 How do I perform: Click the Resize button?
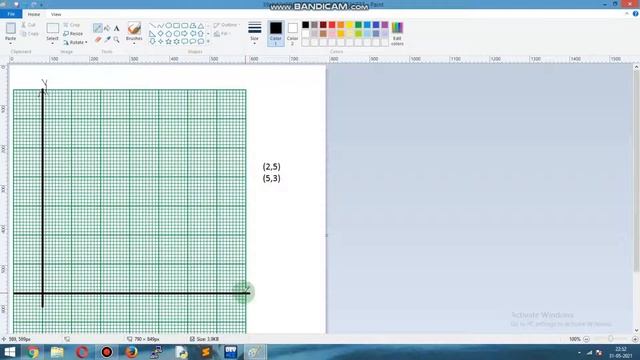pyautogui.click(x=73, y=33)
